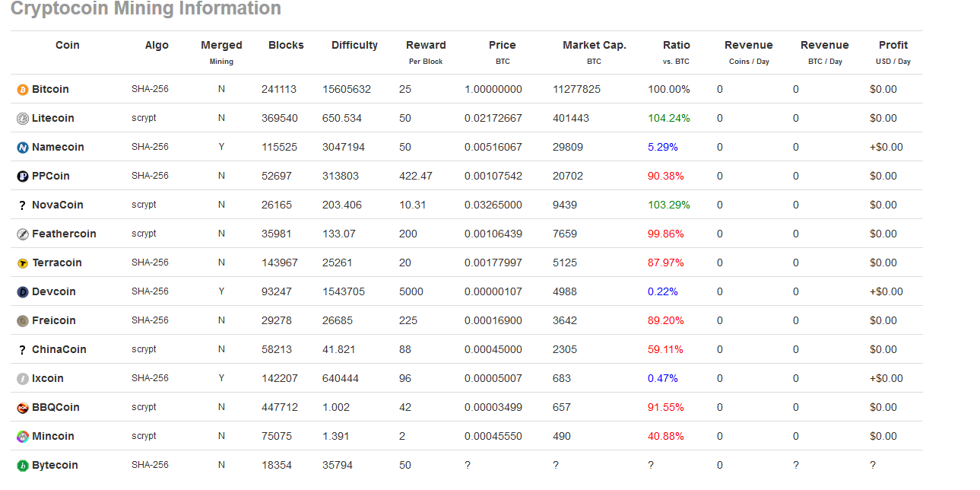Click Devcoin's reward value 5000
This screenshot has width=980, height=490.
[411, 291]
